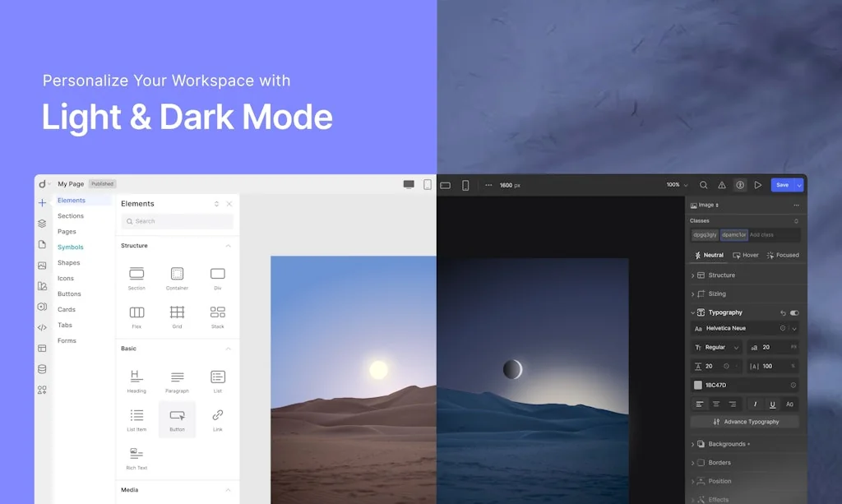The width and height of the screenshot is (842, 504).
Task: Toggle underline text style
Action: [x=773, y=404]
